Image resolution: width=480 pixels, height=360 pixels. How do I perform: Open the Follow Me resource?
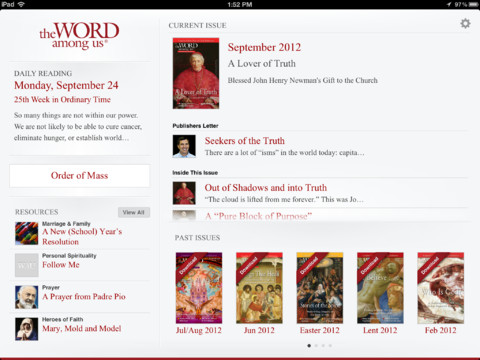pos(61,265)
